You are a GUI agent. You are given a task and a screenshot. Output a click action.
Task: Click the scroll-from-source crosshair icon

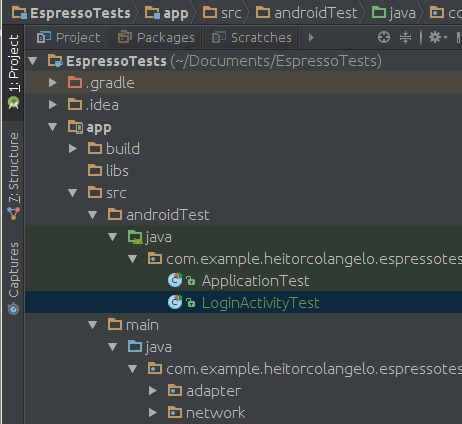pyautogui.click(x=384, y=37)
